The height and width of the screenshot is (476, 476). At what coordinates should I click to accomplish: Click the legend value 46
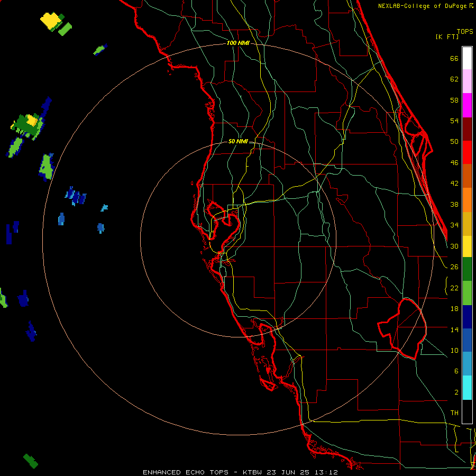tap(454, 163)
